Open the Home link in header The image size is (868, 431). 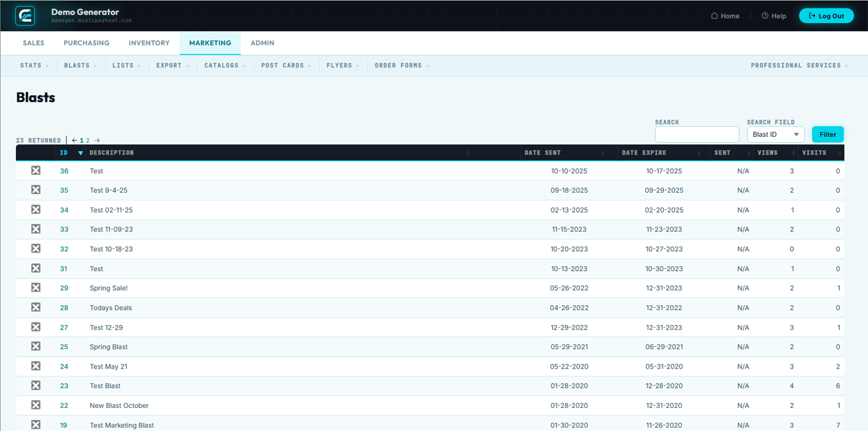pos(725,16)
